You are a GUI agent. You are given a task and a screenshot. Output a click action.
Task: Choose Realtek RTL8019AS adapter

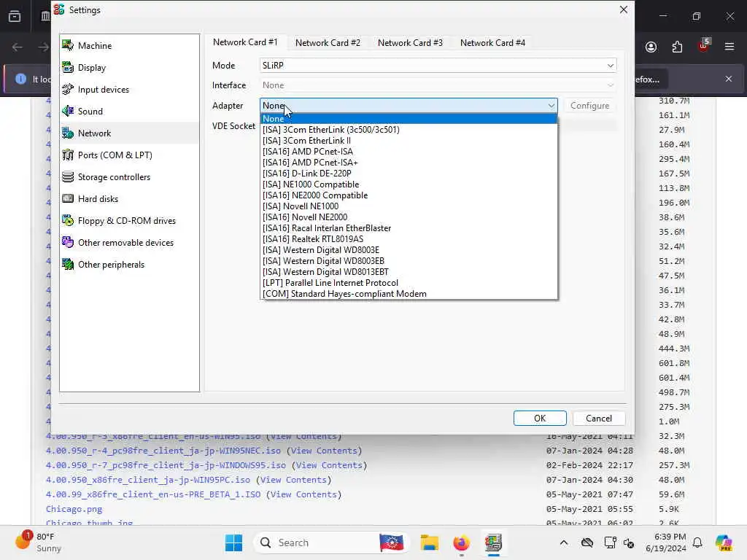409,239
